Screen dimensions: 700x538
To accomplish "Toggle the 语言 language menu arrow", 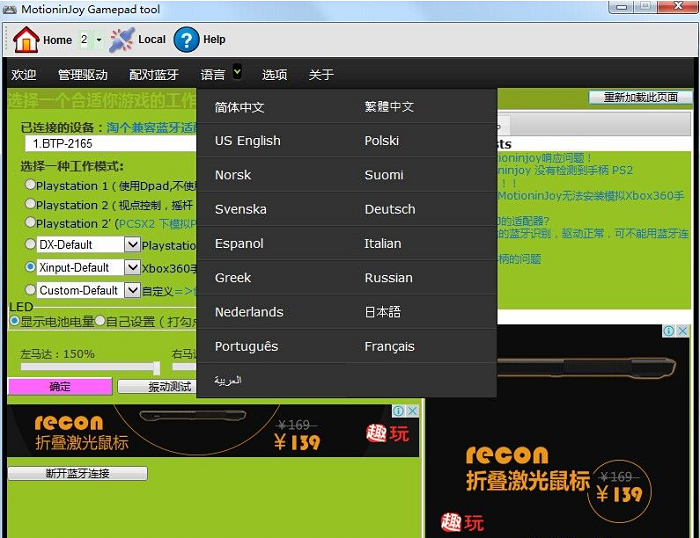I will [x=238, y=71].
